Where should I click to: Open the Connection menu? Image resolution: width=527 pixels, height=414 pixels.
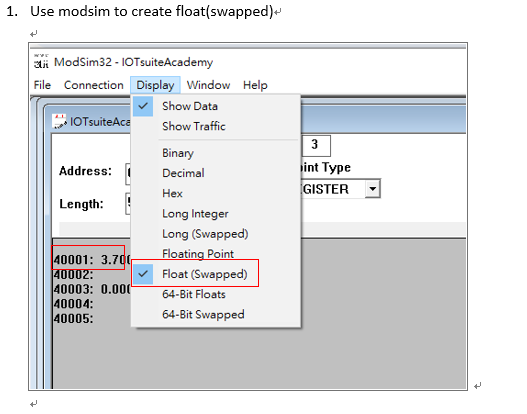(94, 85)
